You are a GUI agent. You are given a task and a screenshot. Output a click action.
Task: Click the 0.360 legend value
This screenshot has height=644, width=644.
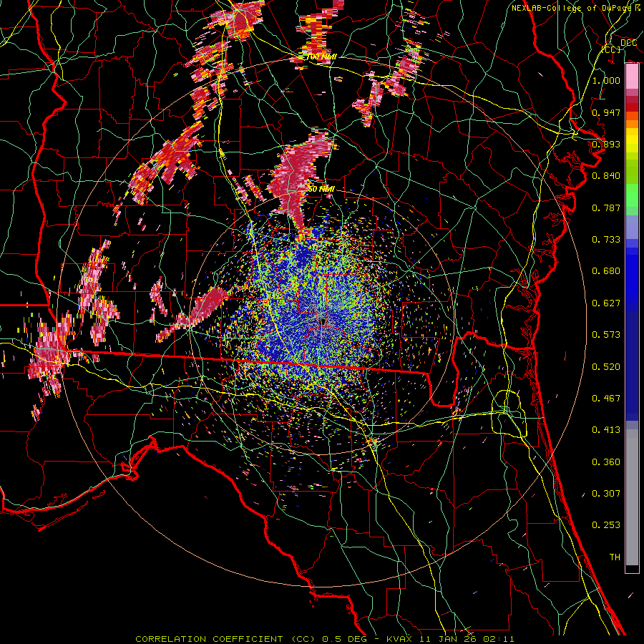(606, 462)
